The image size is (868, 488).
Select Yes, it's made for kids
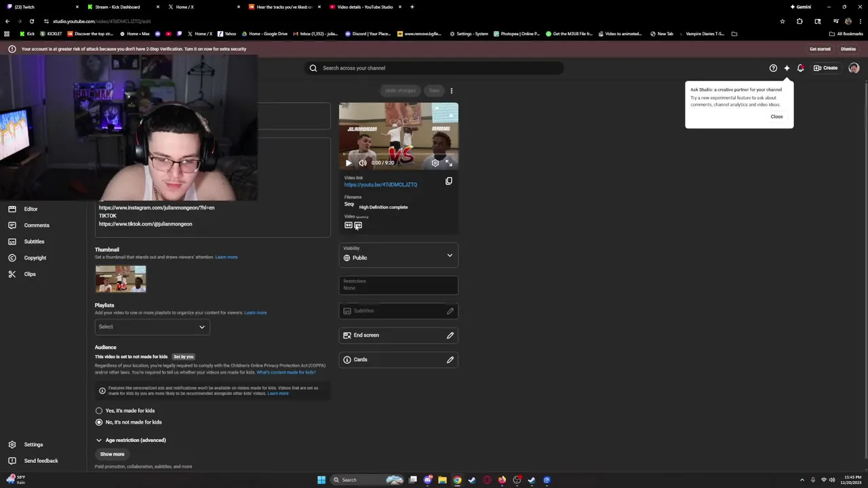point(99,411)
